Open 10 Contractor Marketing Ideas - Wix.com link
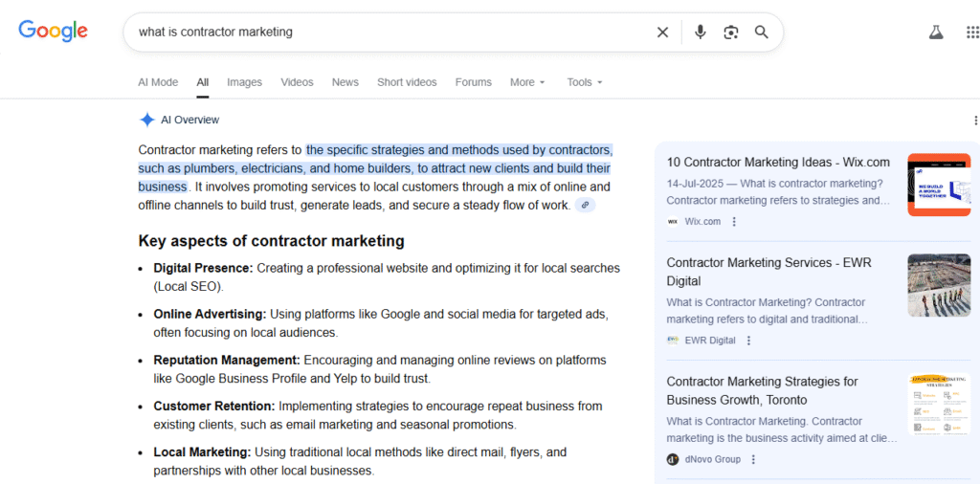 click(778, 163)
